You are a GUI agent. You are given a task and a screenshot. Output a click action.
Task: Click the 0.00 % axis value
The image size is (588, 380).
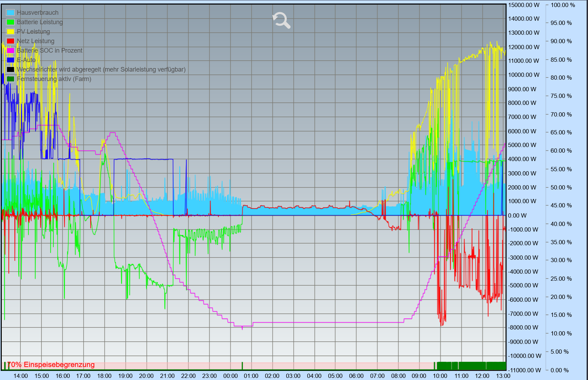tap(560, 370)
